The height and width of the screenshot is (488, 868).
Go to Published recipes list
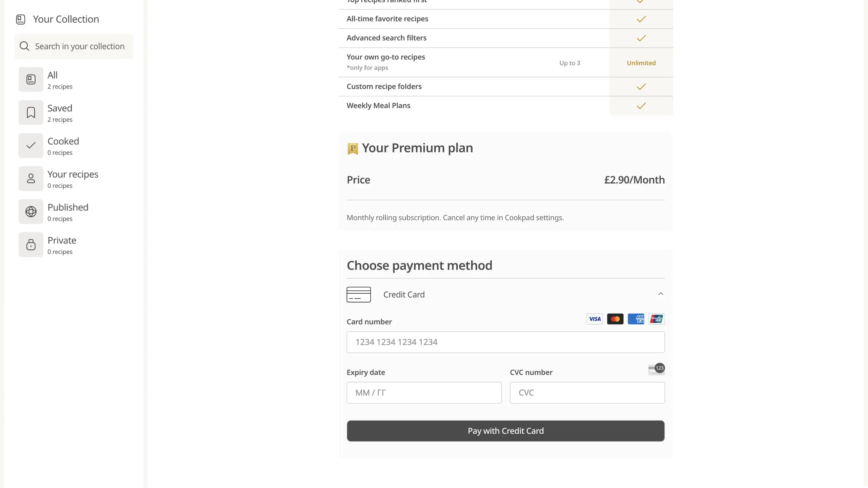click(68, 212)
